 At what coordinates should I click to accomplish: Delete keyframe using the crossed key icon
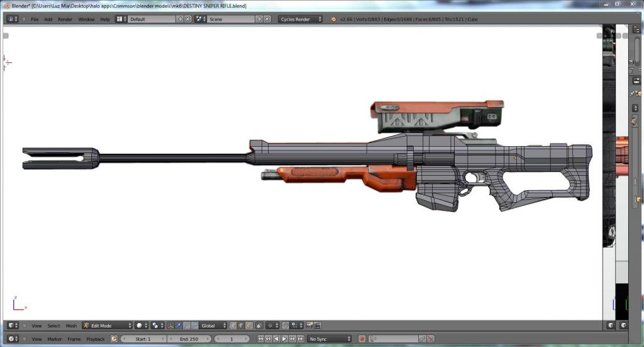[x=430, y=339]
